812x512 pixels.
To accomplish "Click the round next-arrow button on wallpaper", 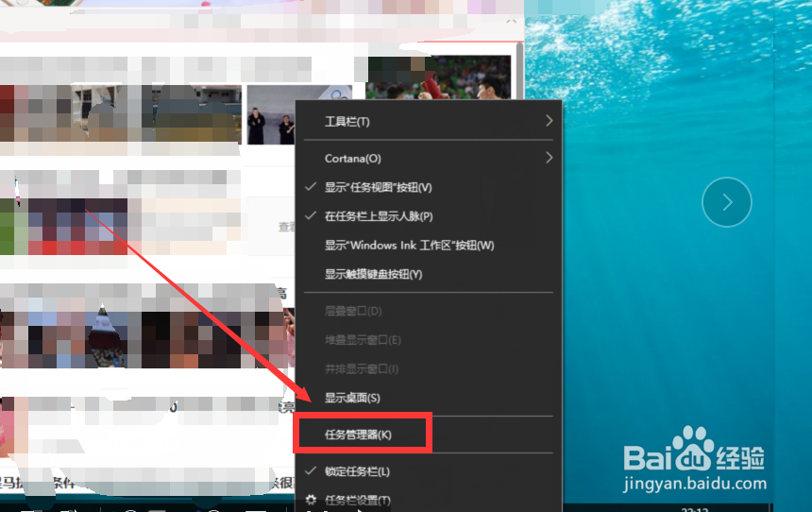I will click(727, 202).
